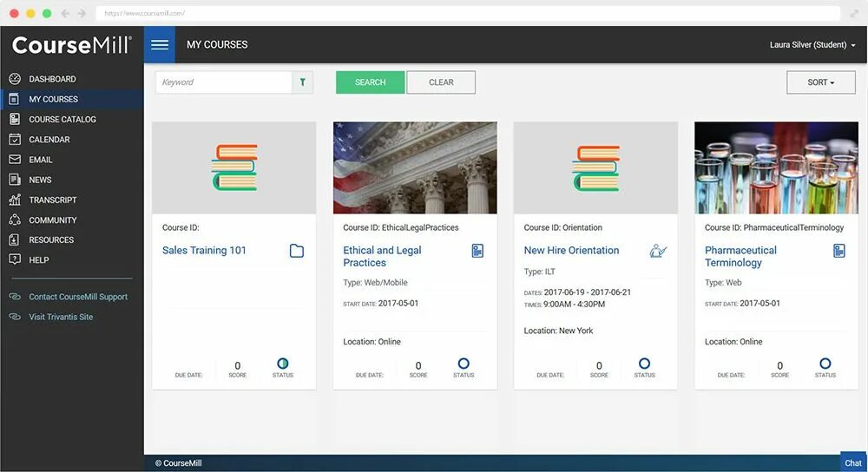Screen dimensions: 868x472
Task: Click the Dashboard gauge icon in sidebar
Action: point(15,79)
